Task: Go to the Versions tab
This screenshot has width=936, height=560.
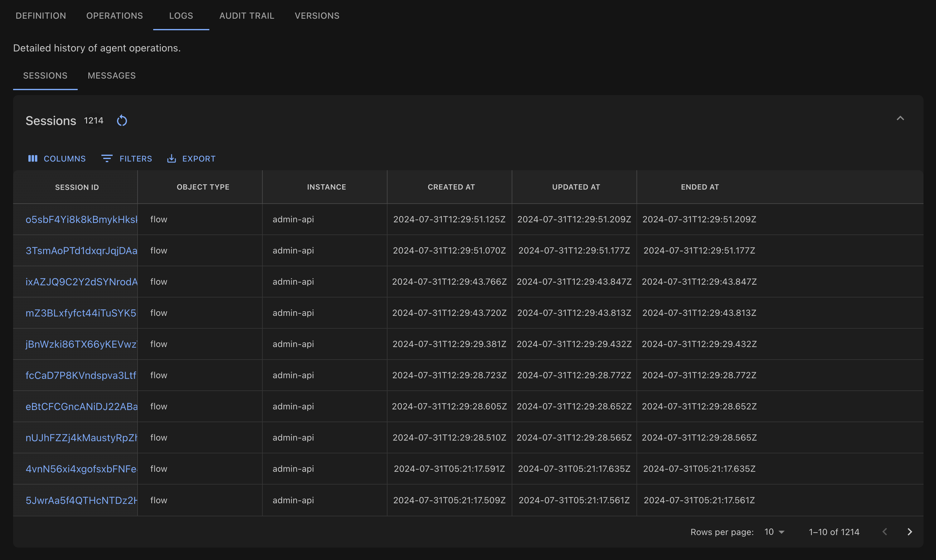Action: [317, 16]
